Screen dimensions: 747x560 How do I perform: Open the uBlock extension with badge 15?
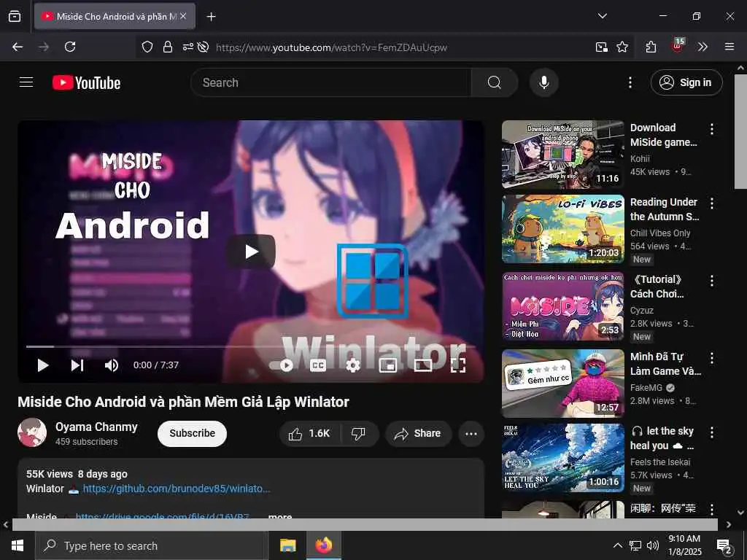[x=678, y=46]
